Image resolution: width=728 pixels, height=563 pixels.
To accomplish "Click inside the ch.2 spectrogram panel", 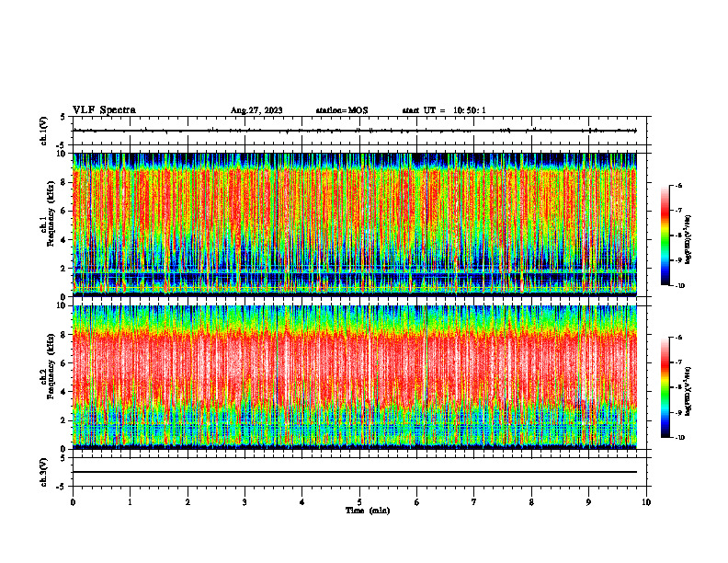I will (x=355, y=377).
